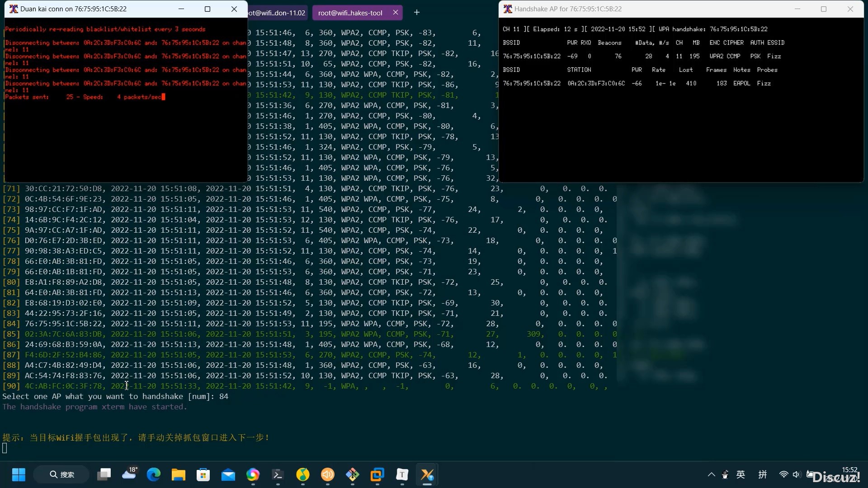The width and height of the screenshot is (868, 488).
Task: Expand the hidden system tray icons chevron
Action: (711, 474)
